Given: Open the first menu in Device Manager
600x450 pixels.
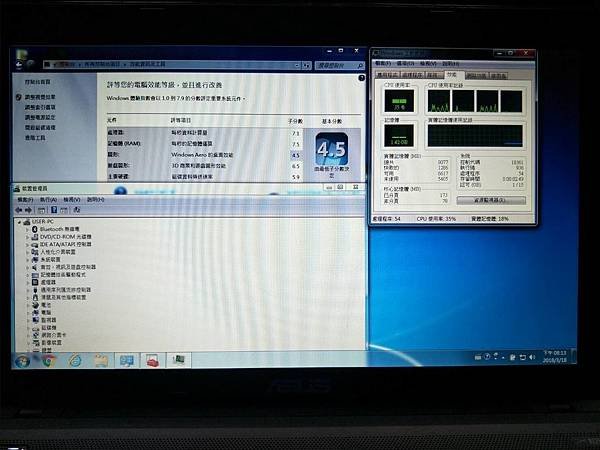Looking at the screenshot, I should click(x=25, y=200).
